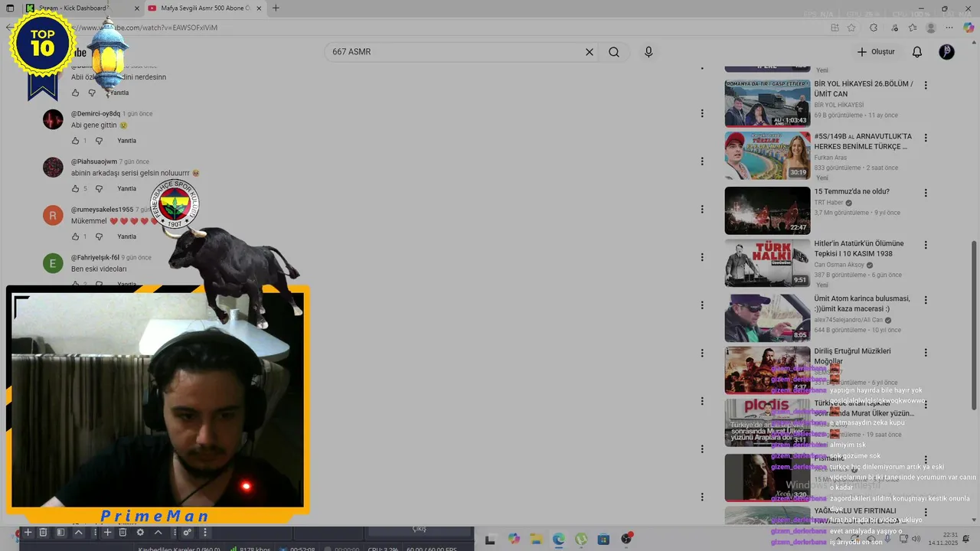Click the OBS Çıkış button
The image size is (980, 551).
[x=419, y=529]
